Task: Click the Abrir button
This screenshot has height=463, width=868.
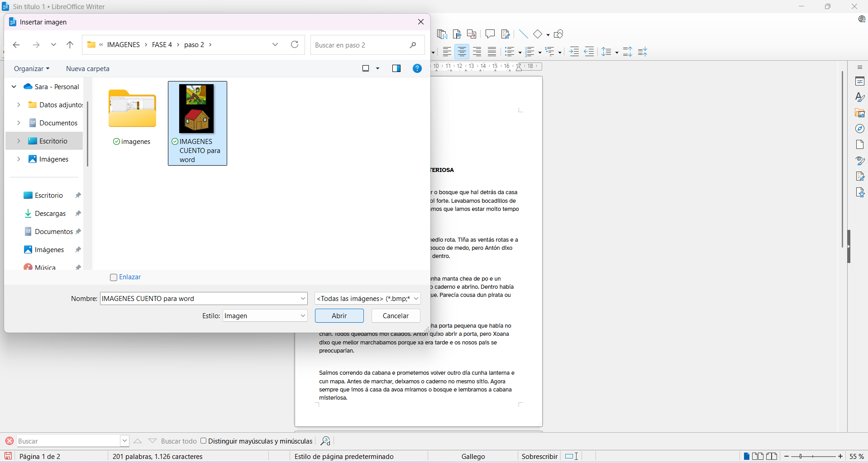Action: (339, 316)
